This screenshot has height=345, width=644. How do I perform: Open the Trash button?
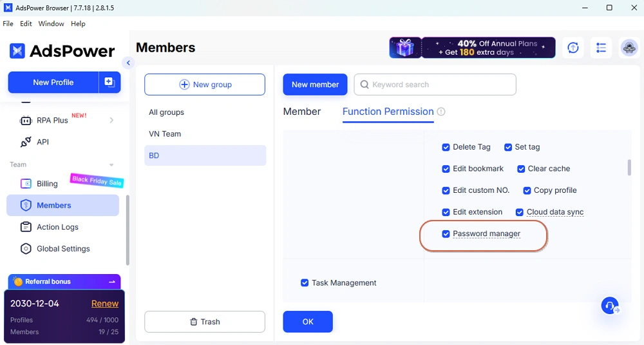[205, 322]
